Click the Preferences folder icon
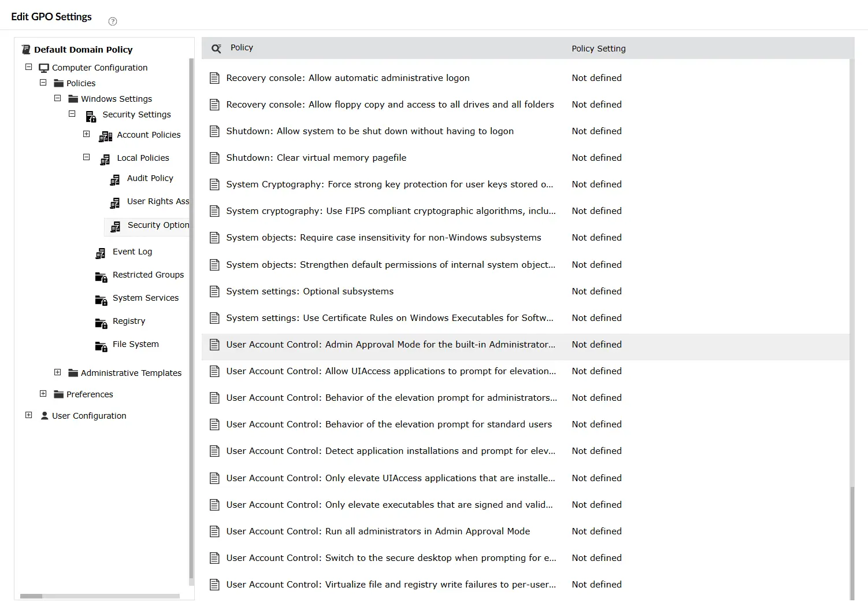The height and width of the screenshot is (602, 868). tap(58, 394)
